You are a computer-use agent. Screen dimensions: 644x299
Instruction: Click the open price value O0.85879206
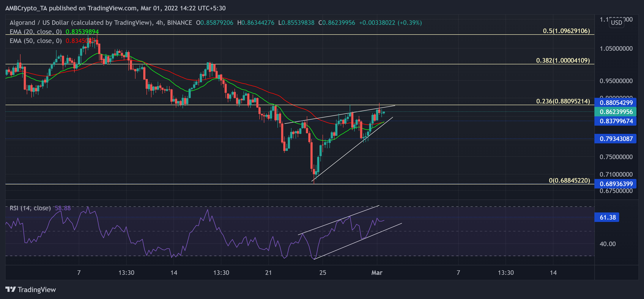(x=214, y=23)
